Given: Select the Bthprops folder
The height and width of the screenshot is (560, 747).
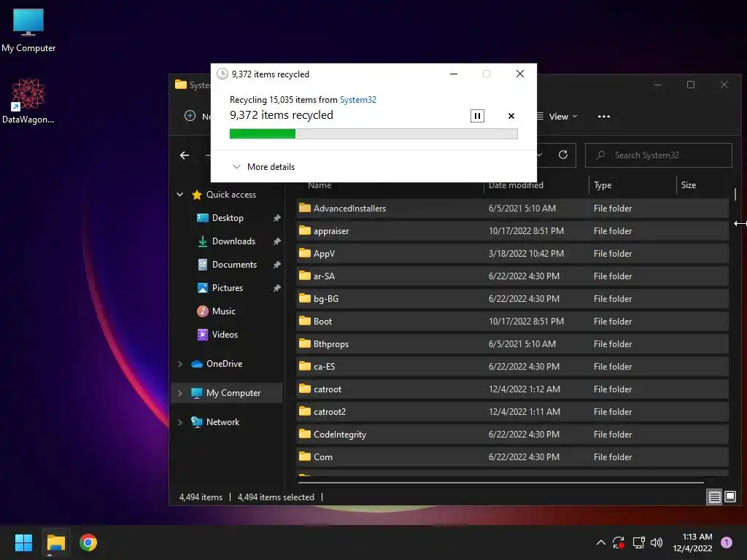Looking at the screenshot, I should pos(512,344).
